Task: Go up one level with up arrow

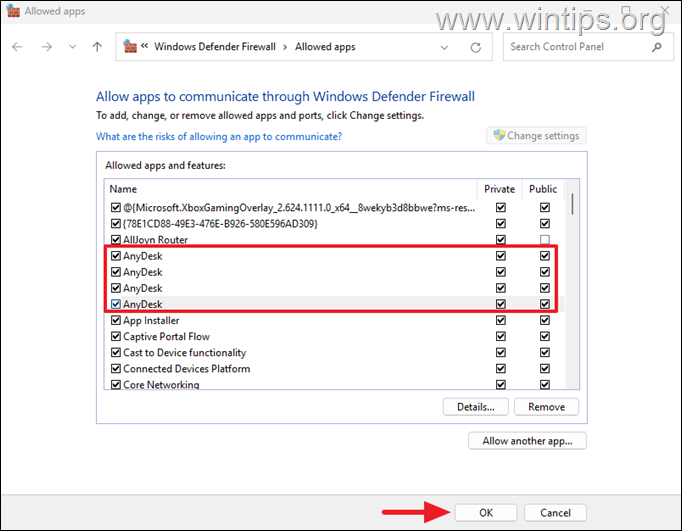Action: [97, 47]
